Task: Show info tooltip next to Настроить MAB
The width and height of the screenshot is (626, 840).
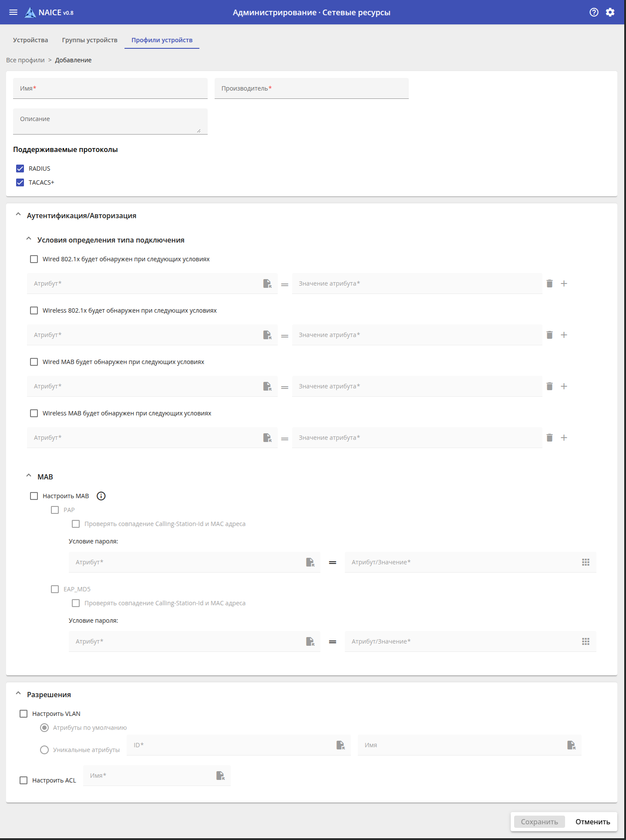Action: 101,496
